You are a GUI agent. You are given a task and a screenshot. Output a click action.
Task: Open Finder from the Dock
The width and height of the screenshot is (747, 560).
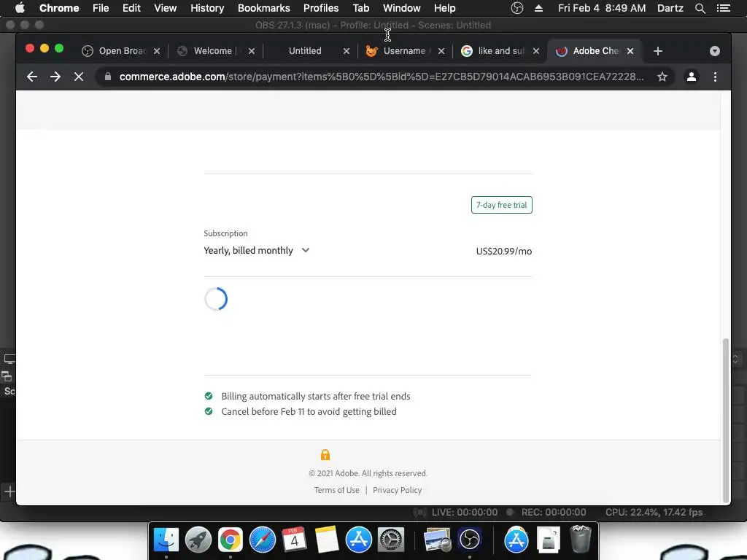[166, 540]
